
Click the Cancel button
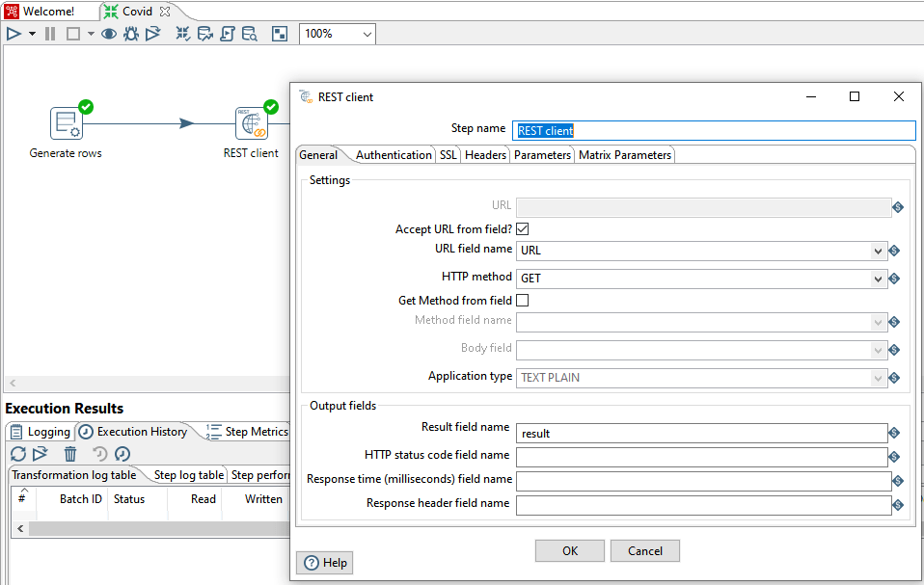(645, 550)
